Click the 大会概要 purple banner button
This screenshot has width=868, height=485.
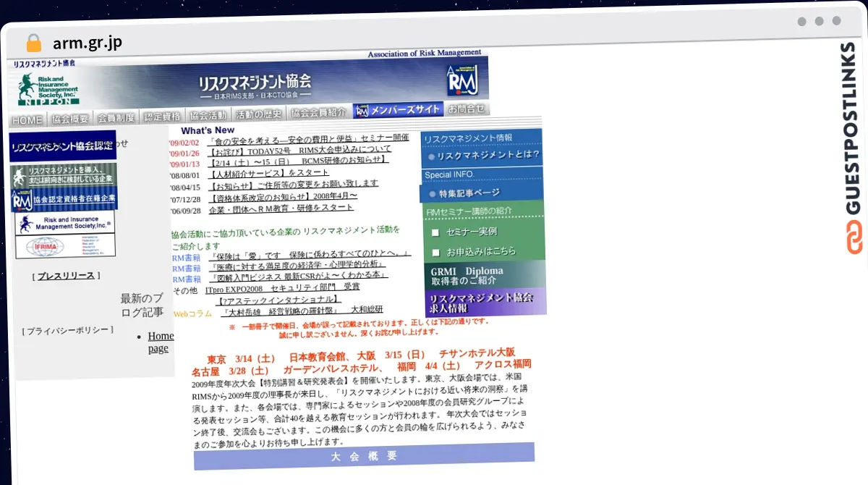click(364, 455)
